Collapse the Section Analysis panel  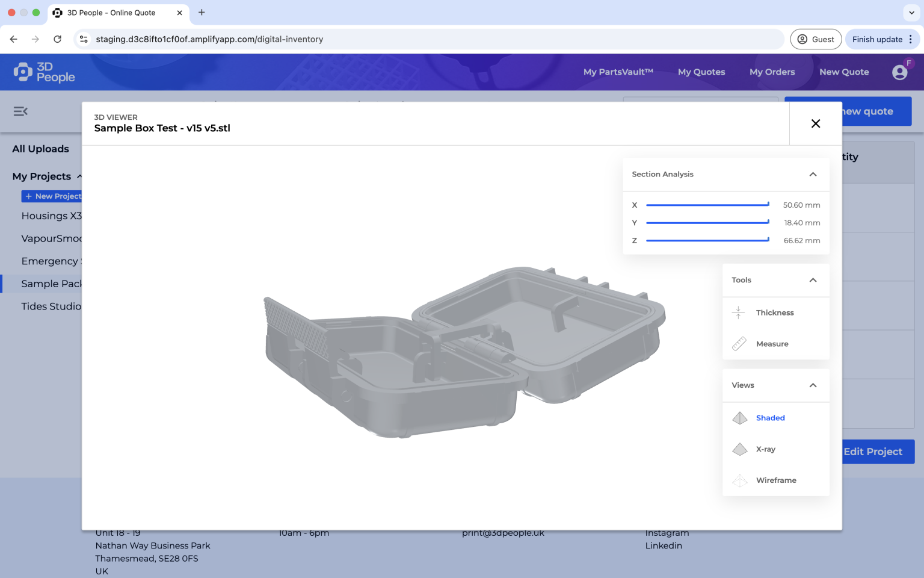[x=813, y=175]
